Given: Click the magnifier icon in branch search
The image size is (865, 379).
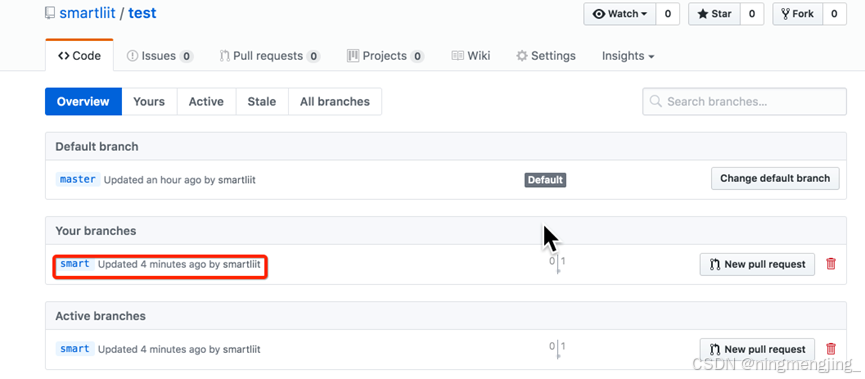Looking at the screenshot, I should tap(655, 102).
